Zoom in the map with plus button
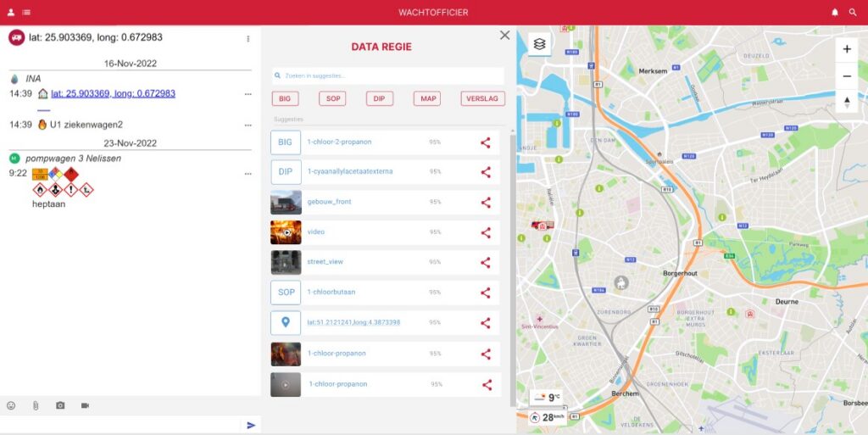Screen dimensions: 868x435 click(x=847, y=49)
